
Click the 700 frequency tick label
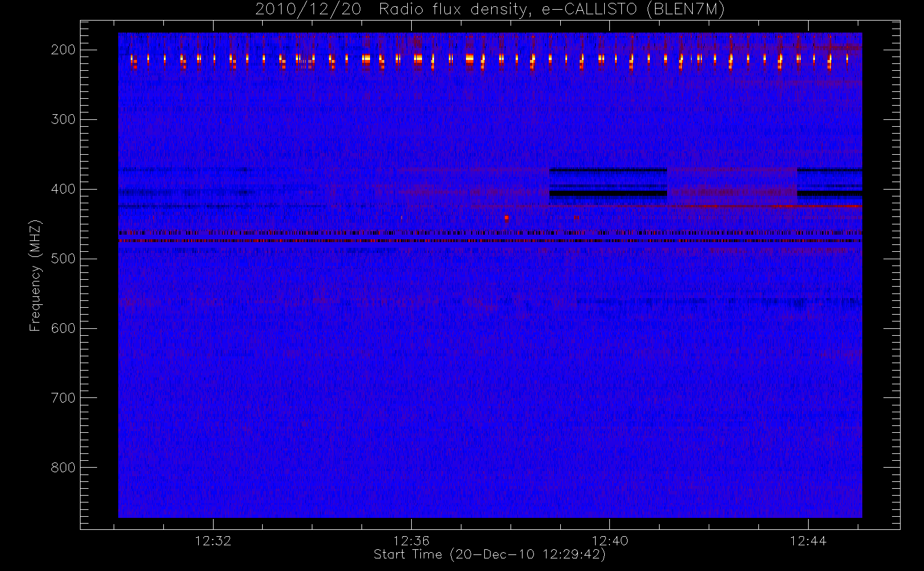click(x=63, y=398)
